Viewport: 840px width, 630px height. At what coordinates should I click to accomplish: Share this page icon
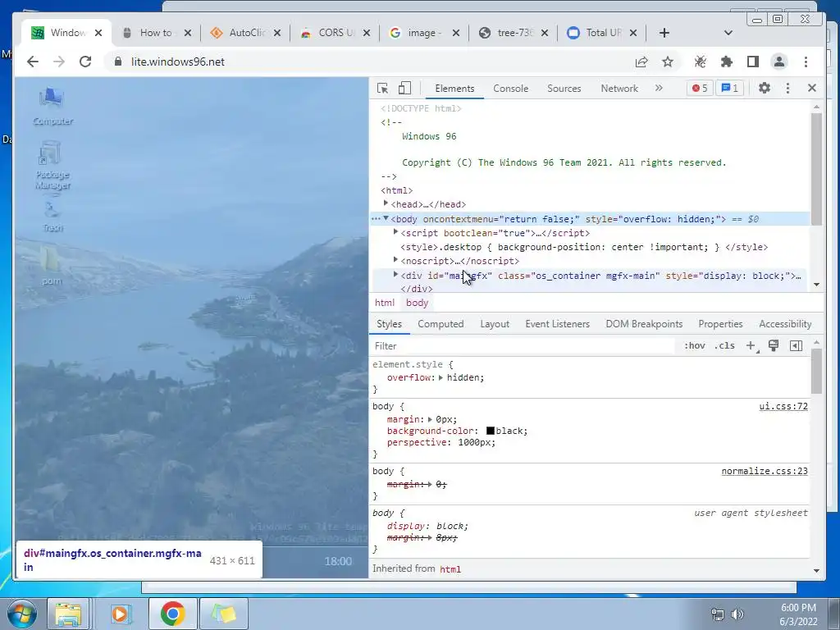tap(641, 62)
